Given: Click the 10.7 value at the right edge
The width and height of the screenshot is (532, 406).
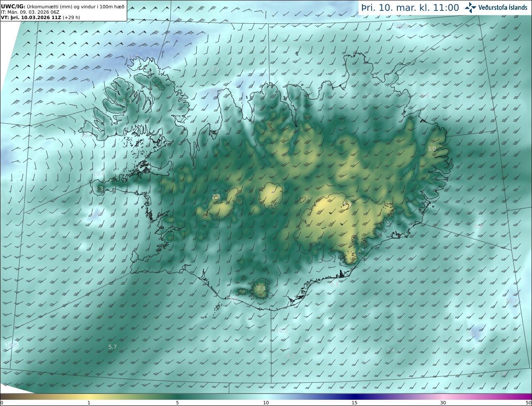Looking at the screenshot, I should tap(511, 301).
